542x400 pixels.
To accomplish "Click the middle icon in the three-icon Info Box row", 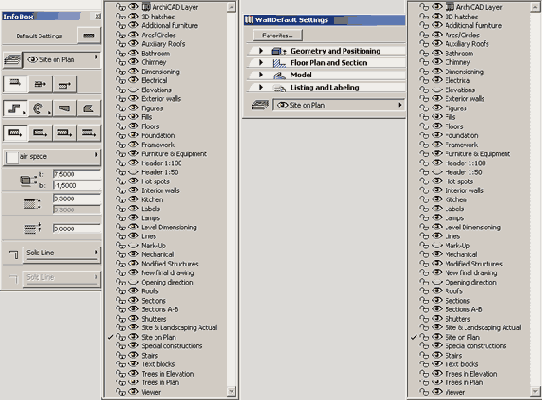I will coord(40,83).
